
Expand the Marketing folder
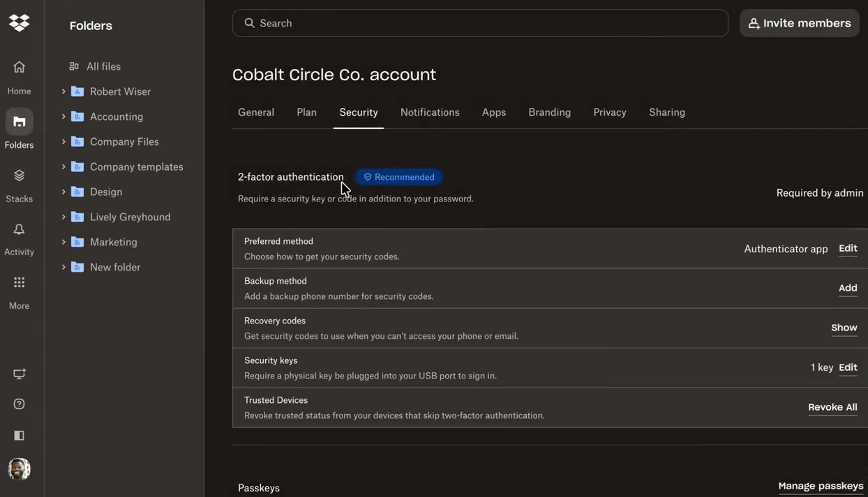(x=63, y=242)
